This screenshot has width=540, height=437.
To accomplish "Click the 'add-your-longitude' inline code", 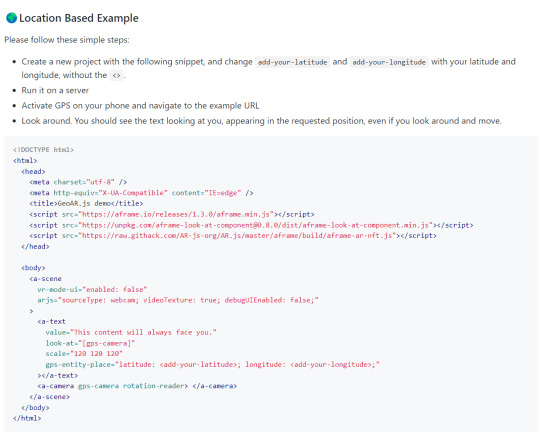I will 389,62.
